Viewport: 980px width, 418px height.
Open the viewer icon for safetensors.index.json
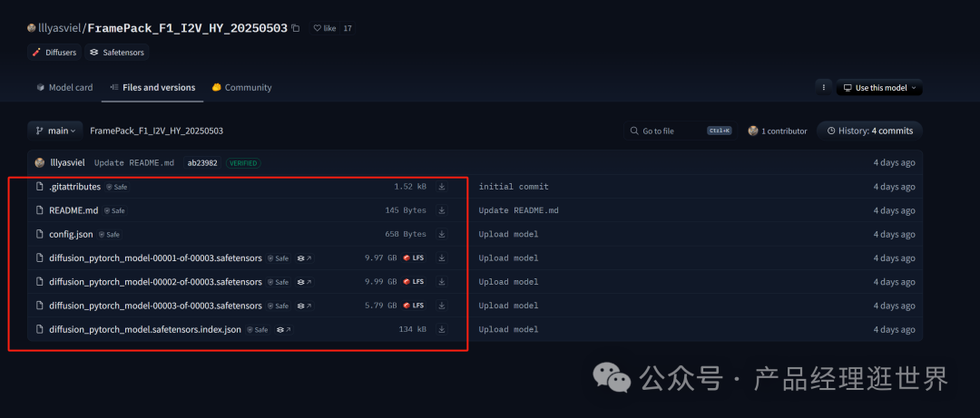click(284, 329)
